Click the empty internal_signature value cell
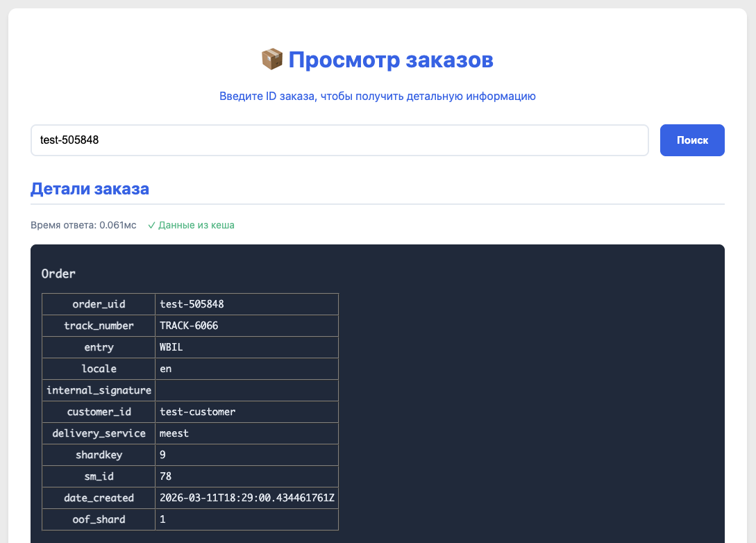Image resolution: width=756 pixels, height=543 pixels. (x=246, y=390)
